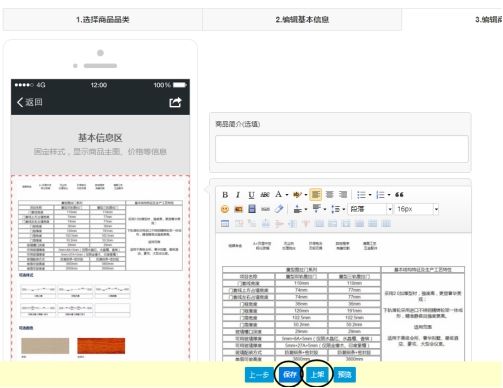Insert a video via the film icon
Screen dimensions: 503x388
(252, 209)
